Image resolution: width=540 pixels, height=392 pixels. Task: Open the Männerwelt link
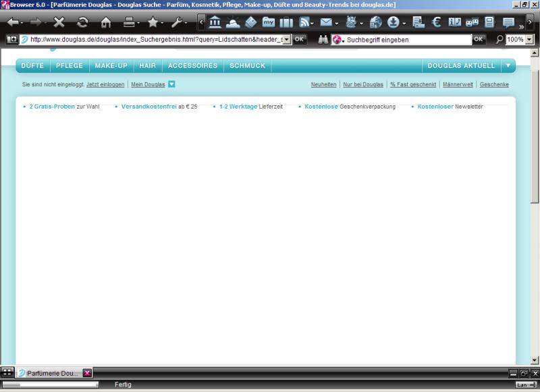[x=458, y=84]
